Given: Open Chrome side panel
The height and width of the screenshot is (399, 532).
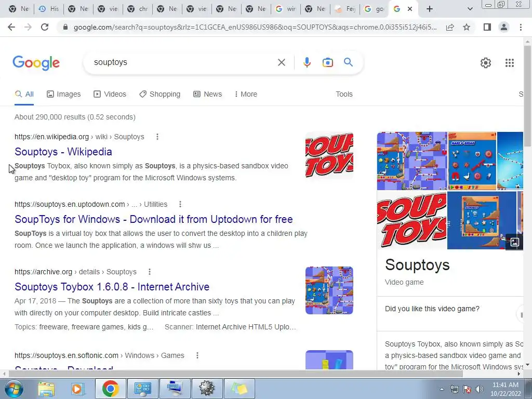Looking at the screenshot, I should [x=487, y=27].
